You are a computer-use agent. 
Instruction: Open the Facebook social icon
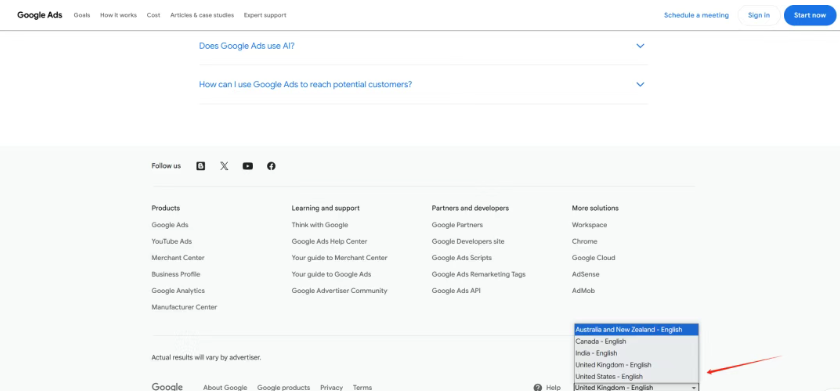click(x=271, y=166)
